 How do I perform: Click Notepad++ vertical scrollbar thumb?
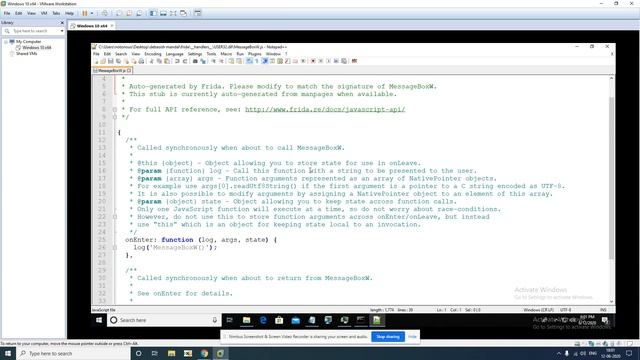pos(611,178)
